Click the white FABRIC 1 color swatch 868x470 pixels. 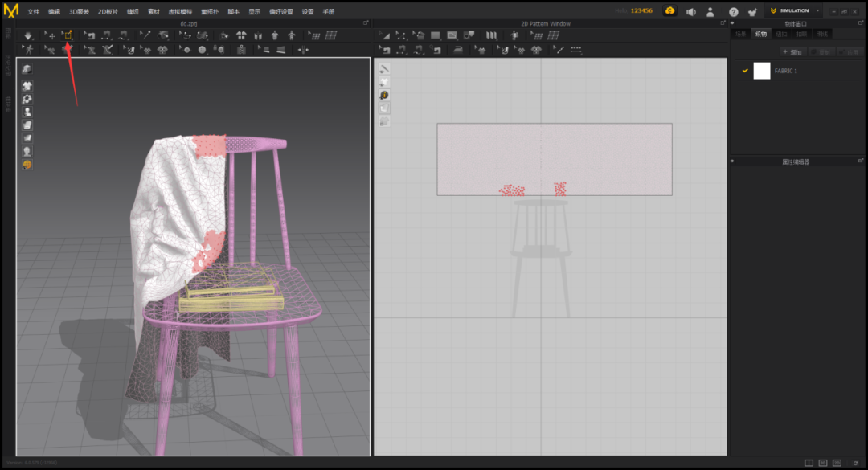pyautogui.click(x=761, y=71)
